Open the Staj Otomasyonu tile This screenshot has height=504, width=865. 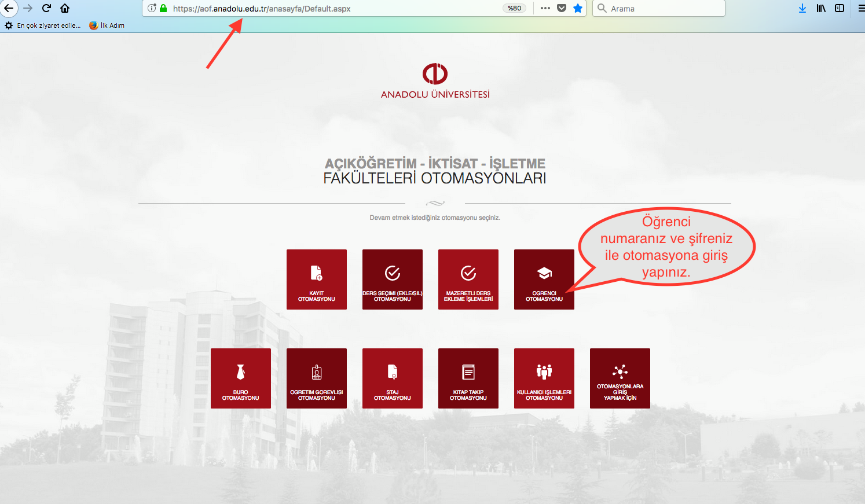coord(393,378)
